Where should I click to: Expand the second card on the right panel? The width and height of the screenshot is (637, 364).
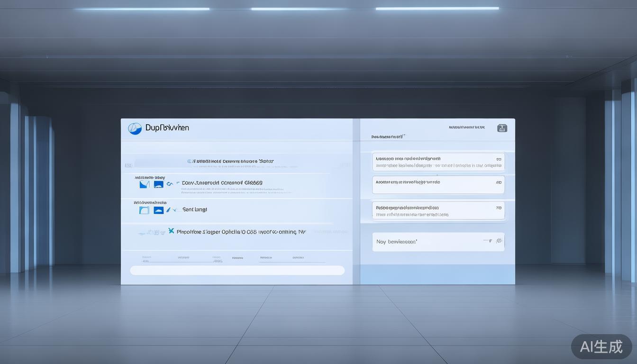[x=438, y=185]
